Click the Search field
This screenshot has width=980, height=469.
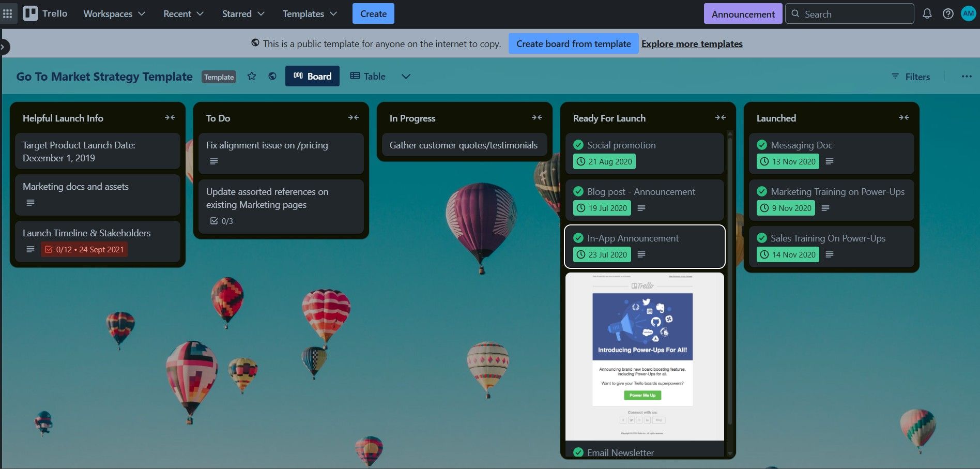(850, 14)
